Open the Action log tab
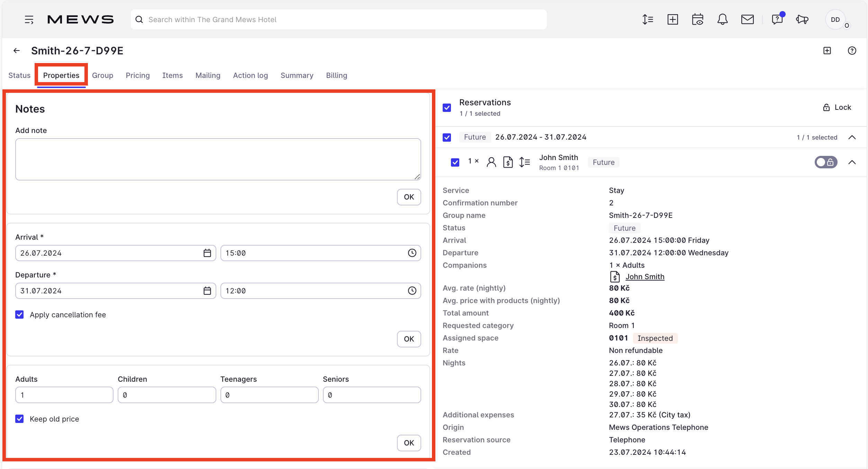 coord(250,75)
